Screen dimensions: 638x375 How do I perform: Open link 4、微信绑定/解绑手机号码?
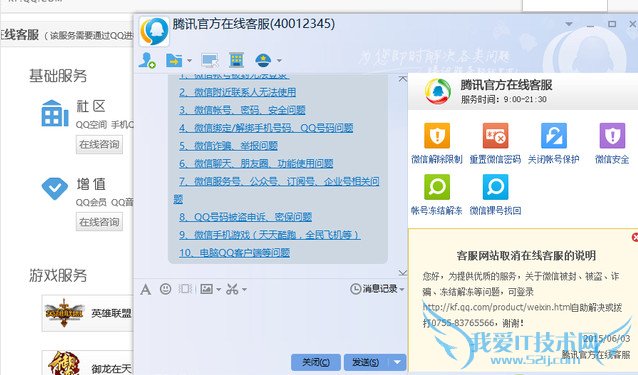click(x=266, y=128)
